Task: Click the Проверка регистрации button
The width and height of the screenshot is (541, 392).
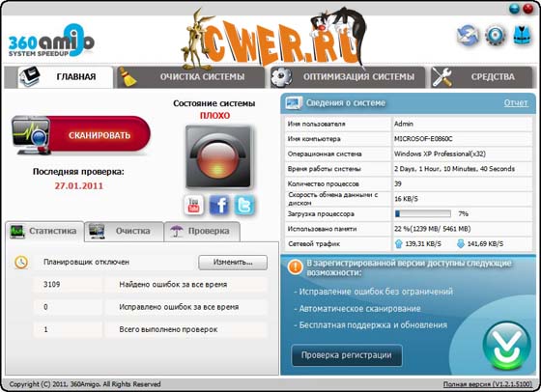Action: coord(347,355)
